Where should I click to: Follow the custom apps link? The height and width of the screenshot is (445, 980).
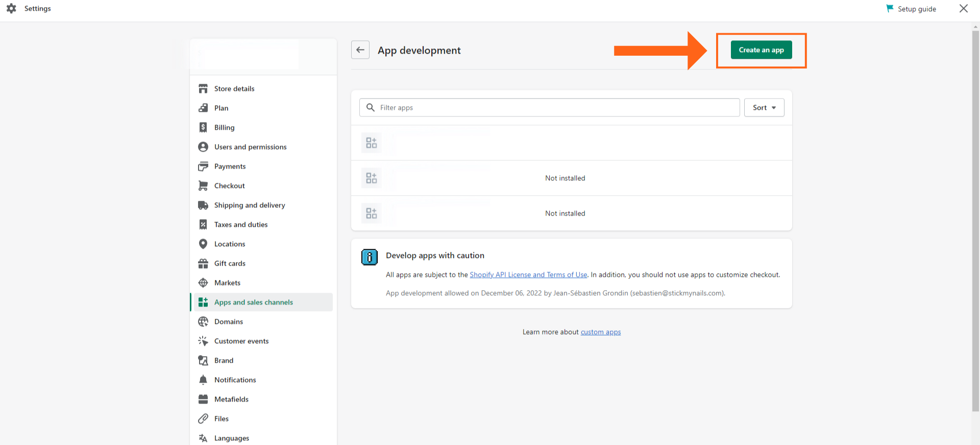tap(601, 332)
